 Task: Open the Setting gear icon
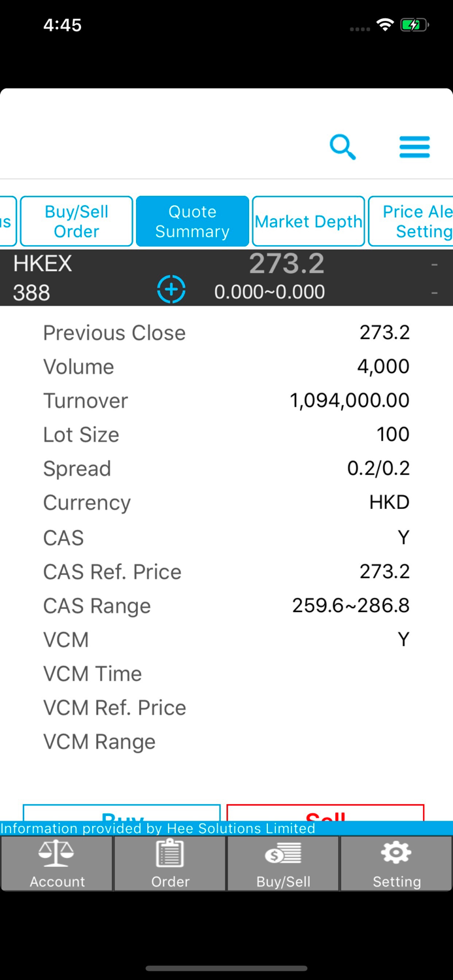pyautogui.click(x=395, y=862)
